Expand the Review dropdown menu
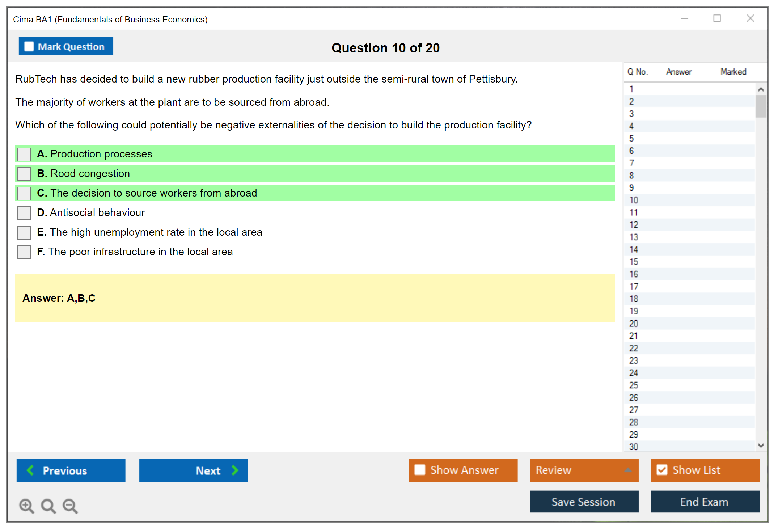778x532 pixels. 628,470
